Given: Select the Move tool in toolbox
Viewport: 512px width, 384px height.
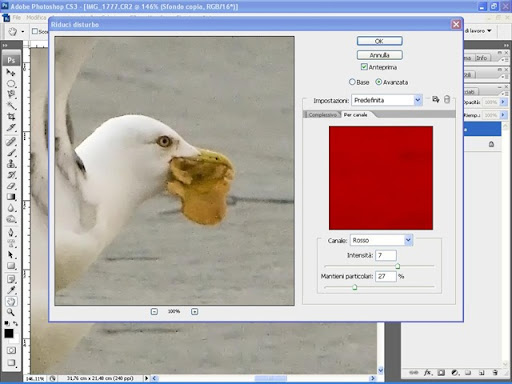Looking at the screenshot, I should pos(11,72).
